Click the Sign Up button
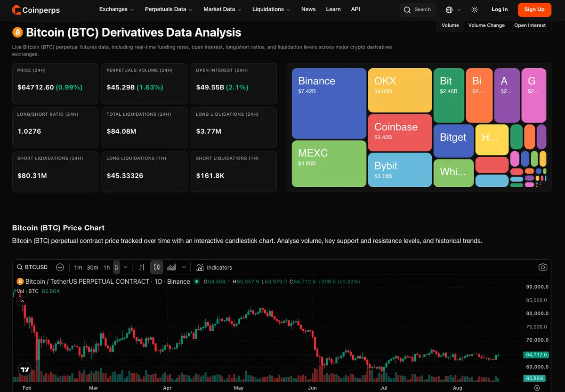This screenshot has width=565, height=392. (534, 9)
